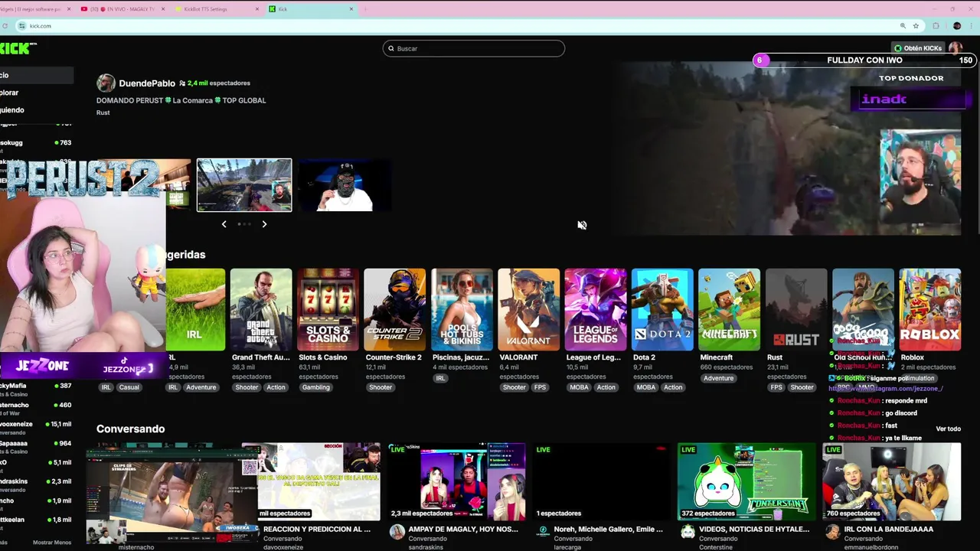980x551 pixels.
Task: Open the emmanuelbordonn channel avatar
Action: 832,532
